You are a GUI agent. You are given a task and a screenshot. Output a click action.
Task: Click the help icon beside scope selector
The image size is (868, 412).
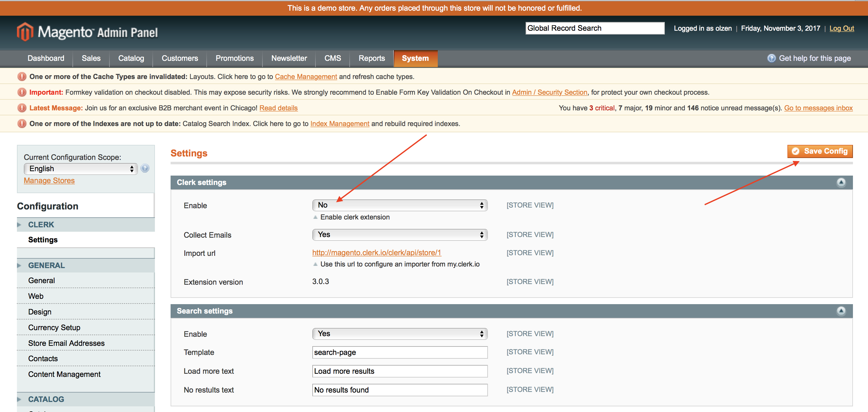click(x=145, y=168)
